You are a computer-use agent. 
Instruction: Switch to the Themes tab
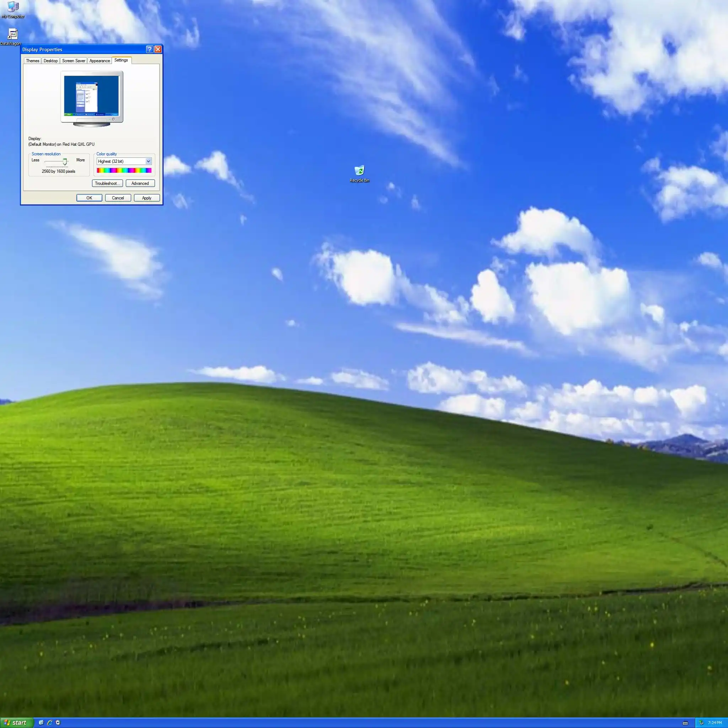point(32,61)
